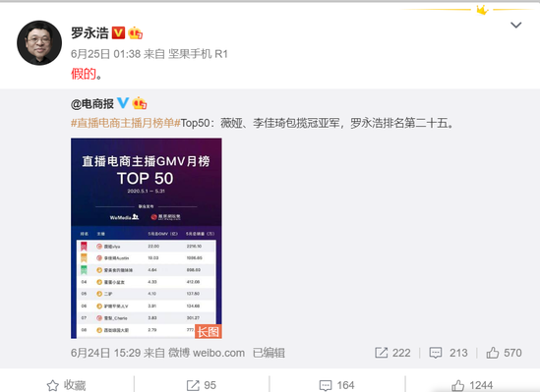This screenshot has height=392, width=540.
Task: Repost this weibo with 95 reposts
Action: tap(202, 385)
